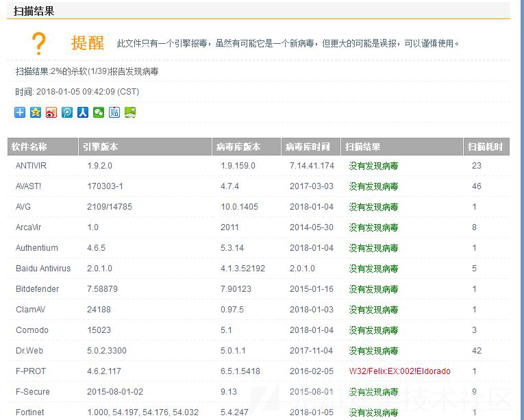Select the ArcaVir software name
This screenshot has height=420, width=524.
28,227
